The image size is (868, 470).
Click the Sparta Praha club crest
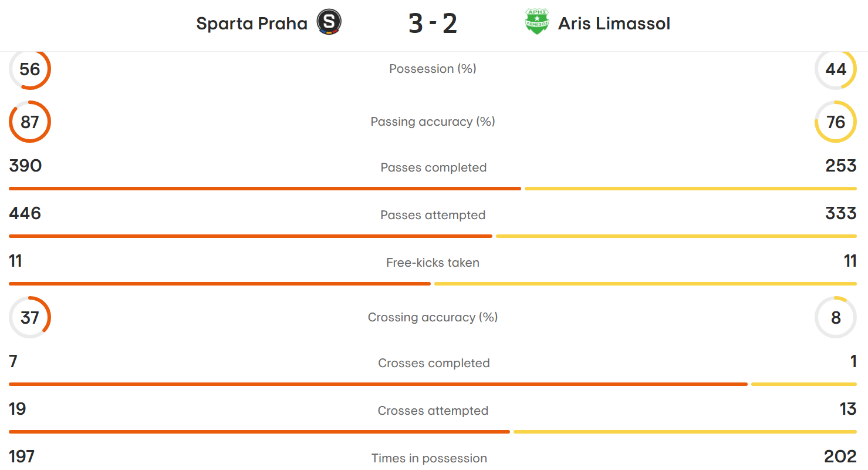click(329, 23)
